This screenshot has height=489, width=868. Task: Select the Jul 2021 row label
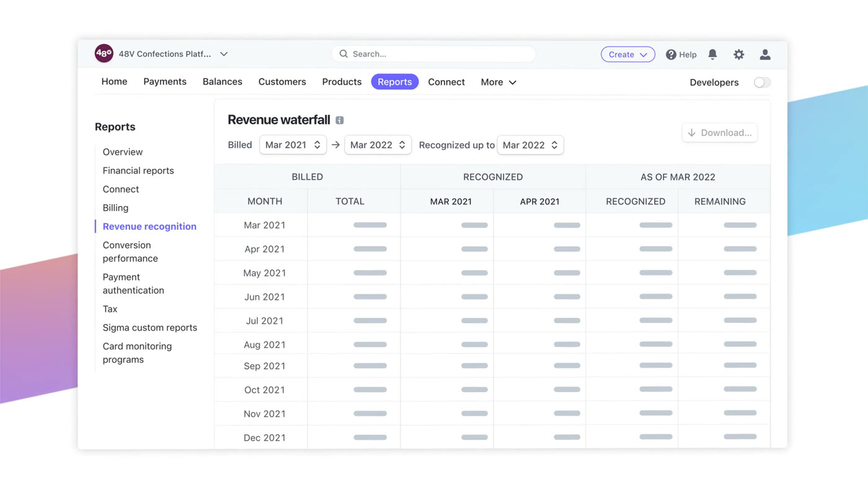click(265, 321)
